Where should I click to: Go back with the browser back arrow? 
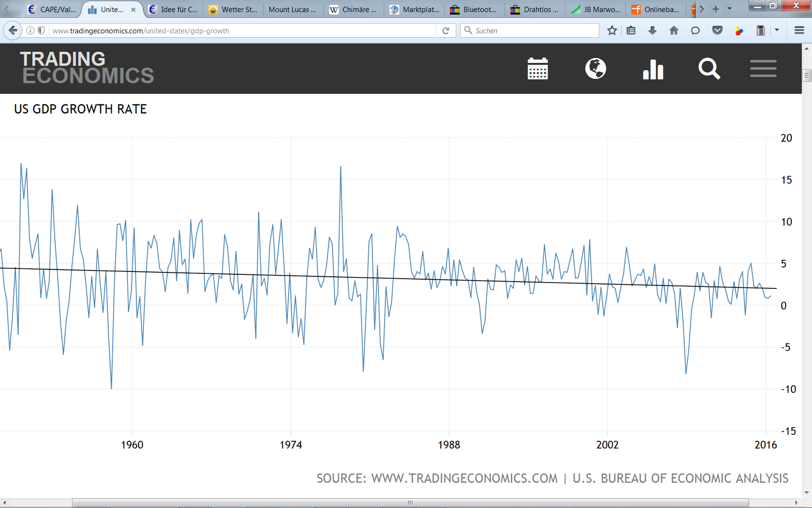click(13, 30)
